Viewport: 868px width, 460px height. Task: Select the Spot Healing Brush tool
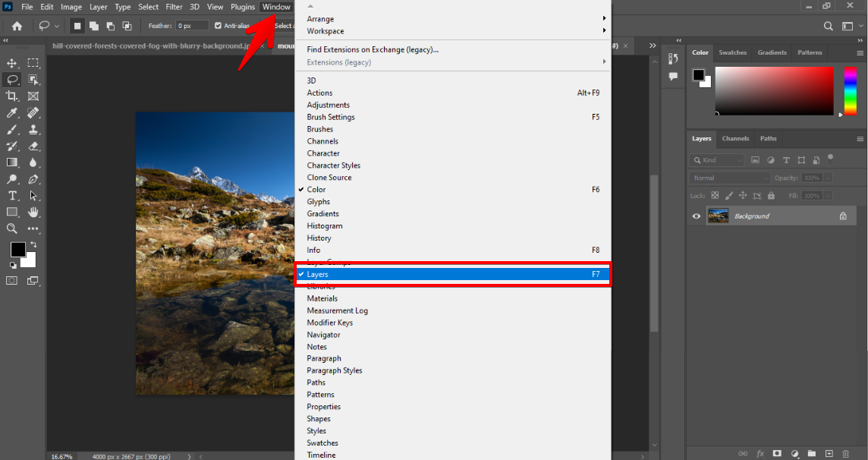33,113
